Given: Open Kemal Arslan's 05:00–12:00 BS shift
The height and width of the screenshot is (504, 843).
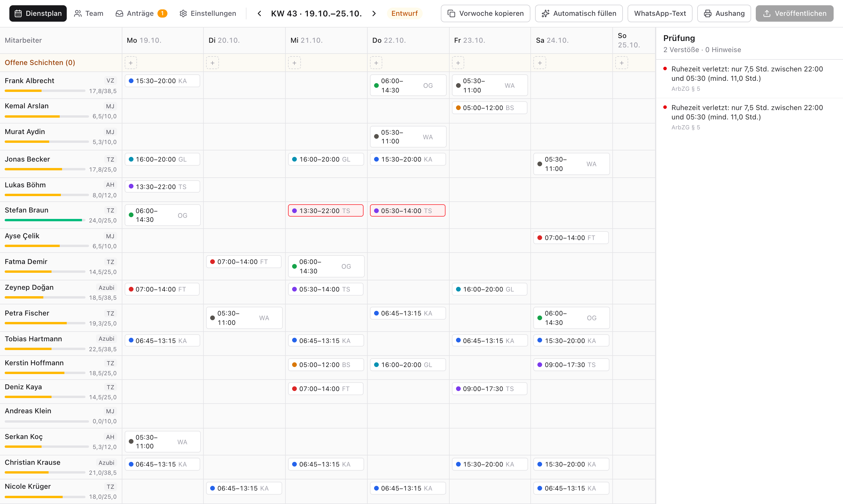Looking at the screenshot, I should [x=489, y=108].
